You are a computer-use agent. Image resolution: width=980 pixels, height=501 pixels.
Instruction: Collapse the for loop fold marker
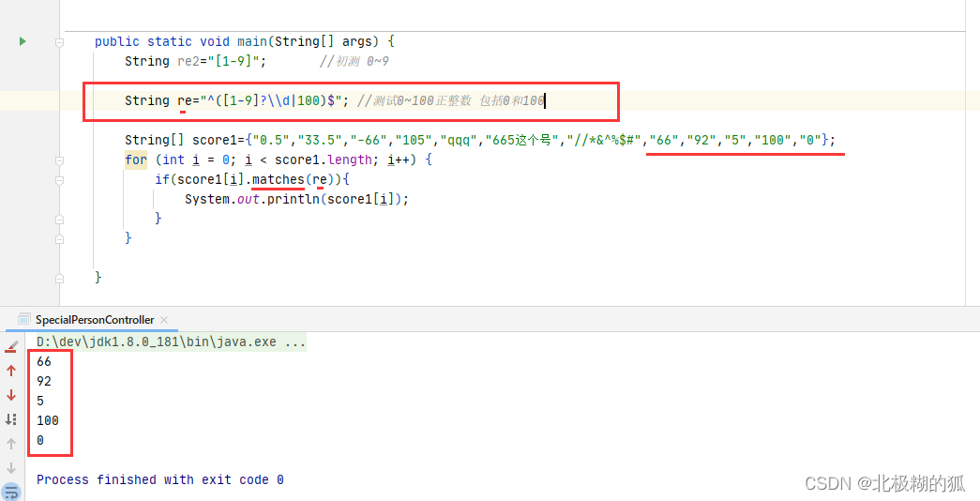59,160
